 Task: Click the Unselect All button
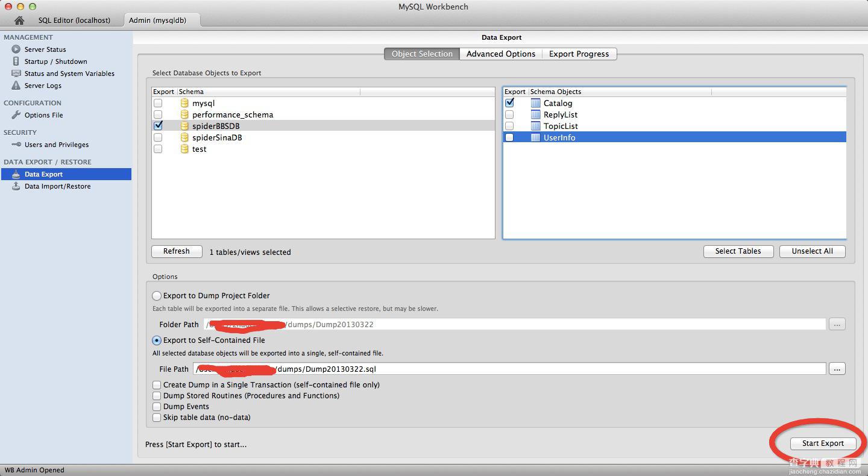[x=813, y=251]
